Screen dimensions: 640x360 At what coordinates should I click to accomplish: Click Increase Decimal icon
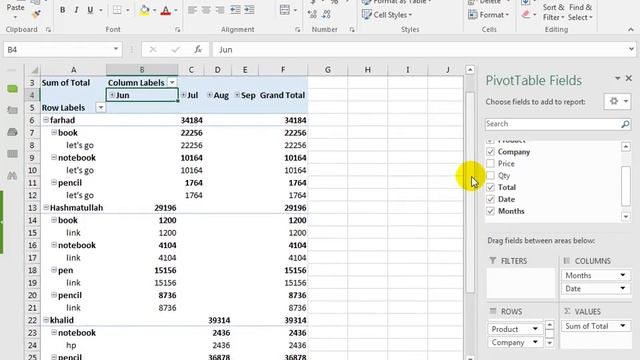[312, 15]
